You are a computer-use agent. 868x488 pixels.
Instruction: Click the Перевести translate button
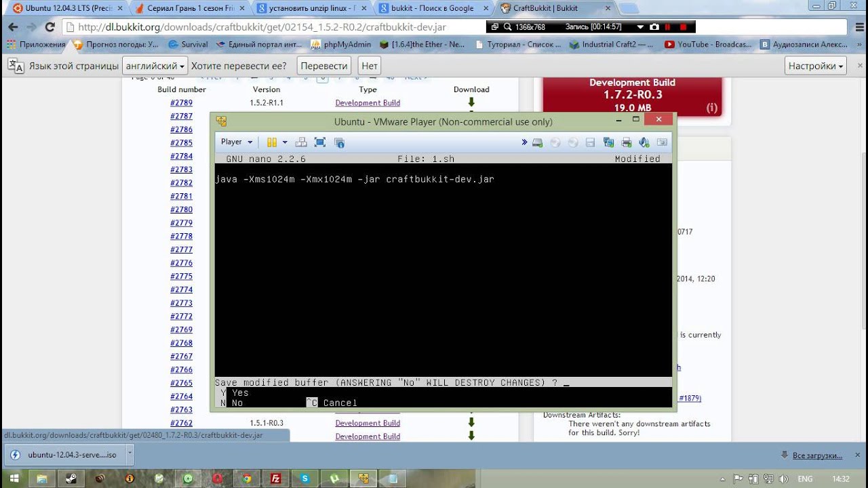[x=324, y=66]
